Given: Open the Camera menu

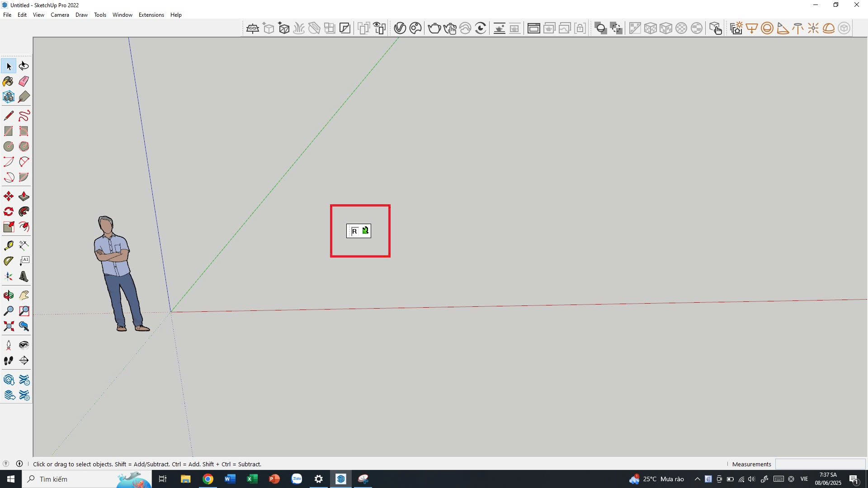Looking at the screenshot, I should [x=60, y=15].
